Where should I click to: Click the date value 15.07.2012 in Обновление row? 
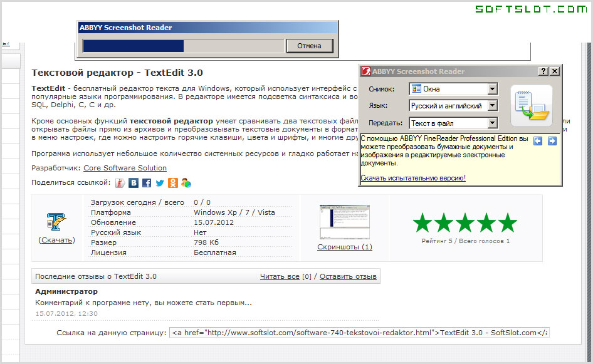pyautogui.click(x=214, y=222)
